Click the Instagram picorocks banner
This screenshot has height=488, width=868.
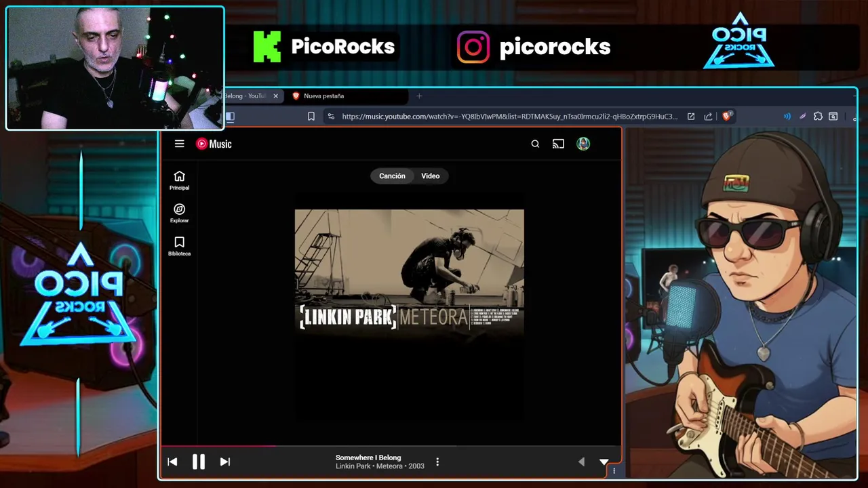(x=534, y=47)
